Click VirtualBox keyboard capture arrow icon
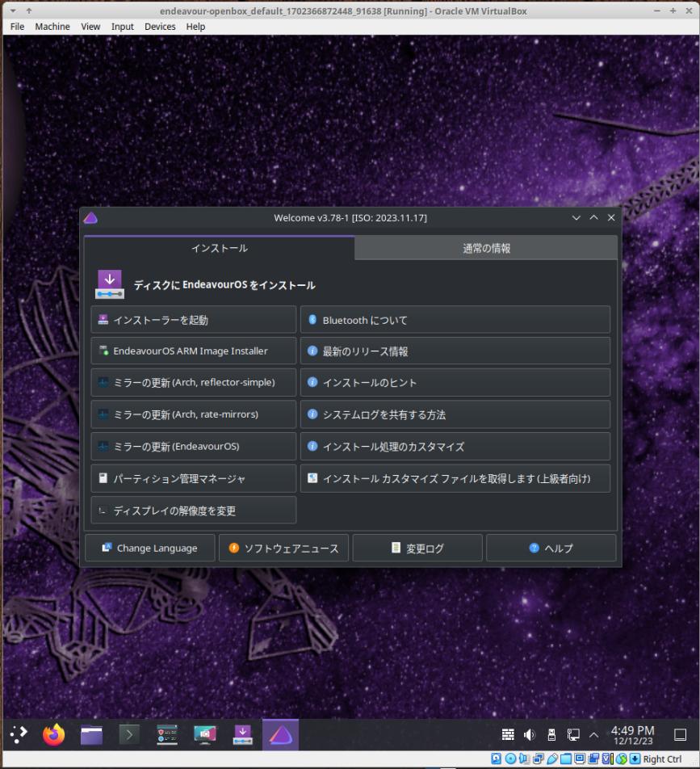This screenshot has width=700, height=769. point(635,758)
